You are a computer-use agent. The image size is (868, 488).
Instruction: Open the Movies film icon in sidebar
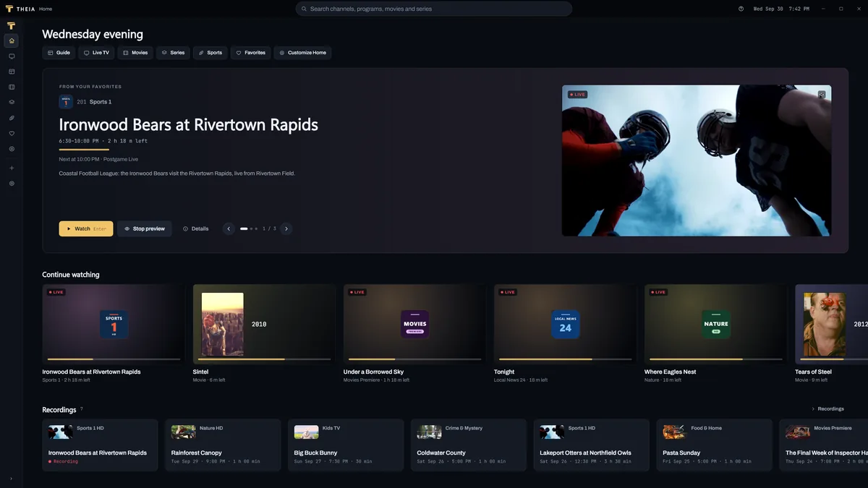pyautogui.click(x=12, y=87)
